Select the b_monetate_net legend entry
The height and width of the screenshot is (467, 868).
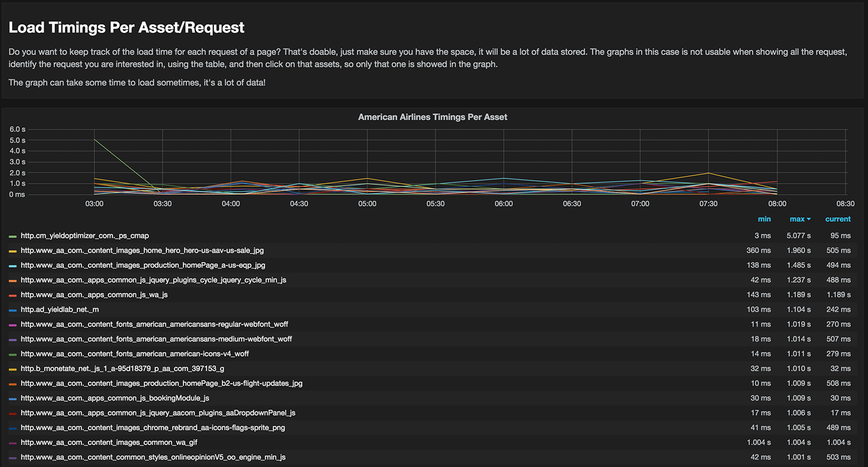point(123,368)
